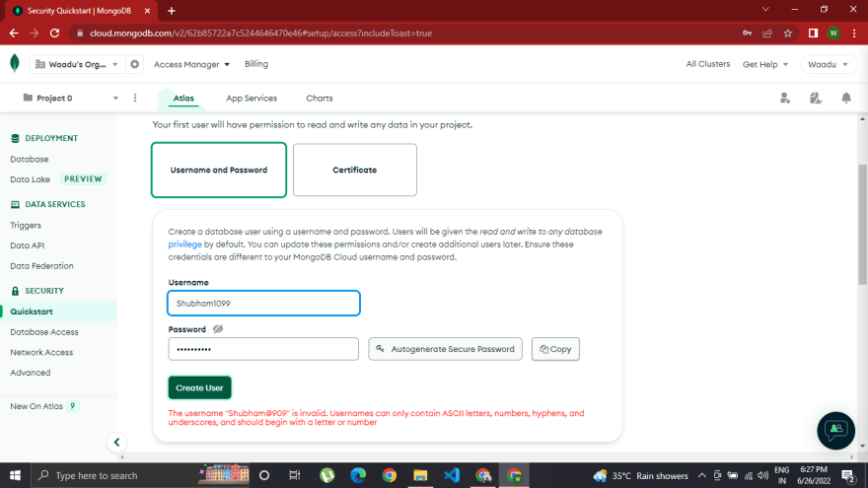Viewport: 868px width, 488px height.
Task: Open the Billing page
Action: 256,64
